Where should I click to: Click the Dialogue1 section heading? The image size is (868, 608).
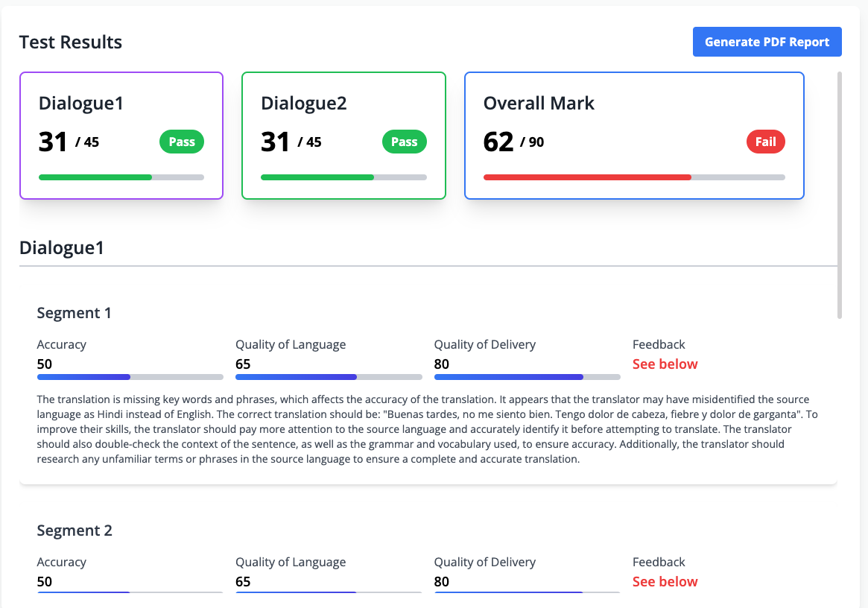(62, 248)
